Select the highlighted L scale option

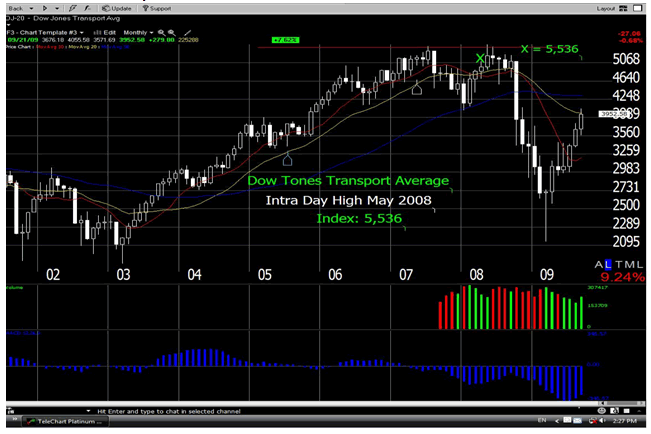coord(608,265)
